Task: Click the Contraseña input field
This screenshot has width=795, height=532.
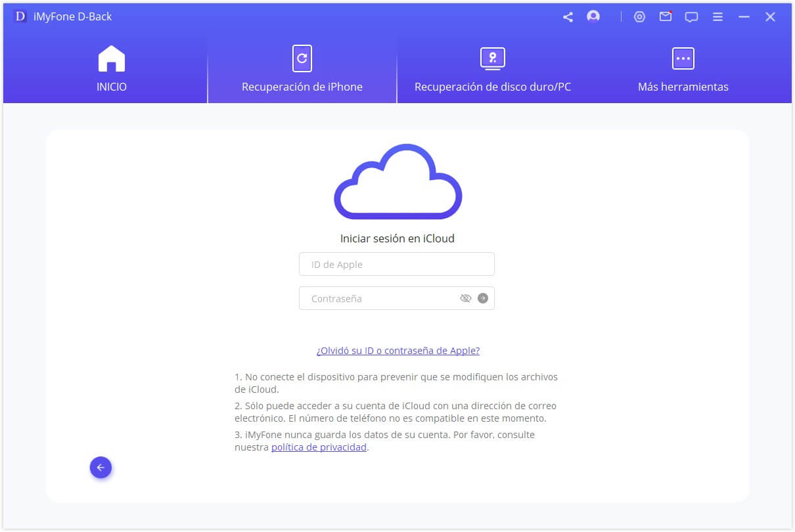Action: [x=375, y=298]
